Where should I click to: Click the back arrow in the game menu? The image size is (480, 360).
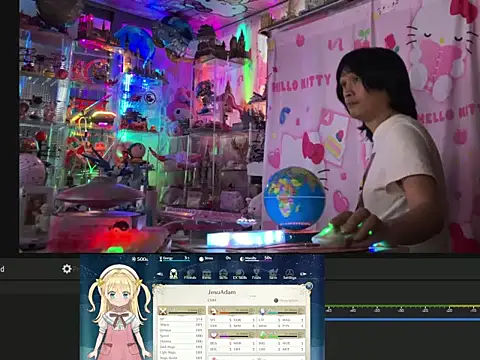coord(160,274)
